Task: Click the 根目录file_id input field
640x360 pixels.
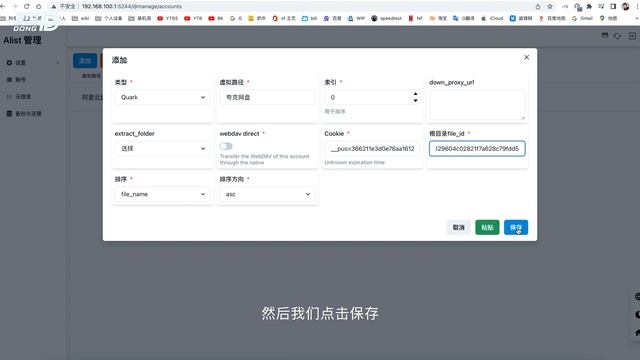Action: [477, 149]
